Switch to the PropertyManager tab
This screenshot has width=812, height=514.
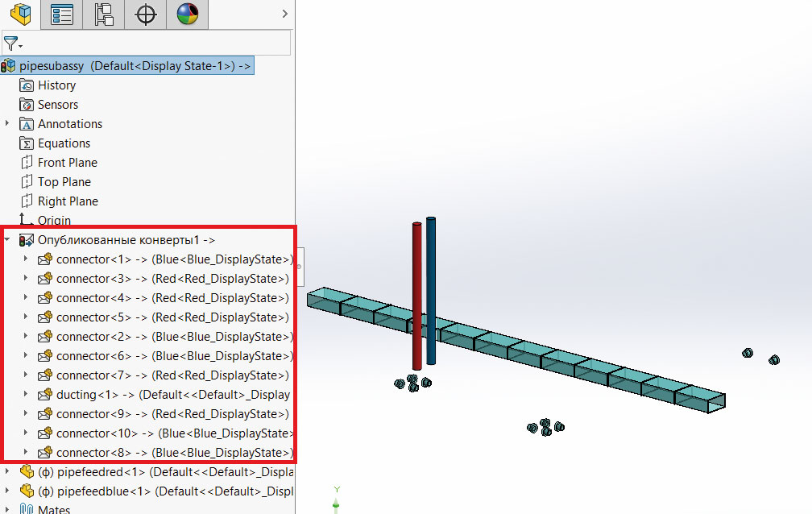[x=62, y=14]
